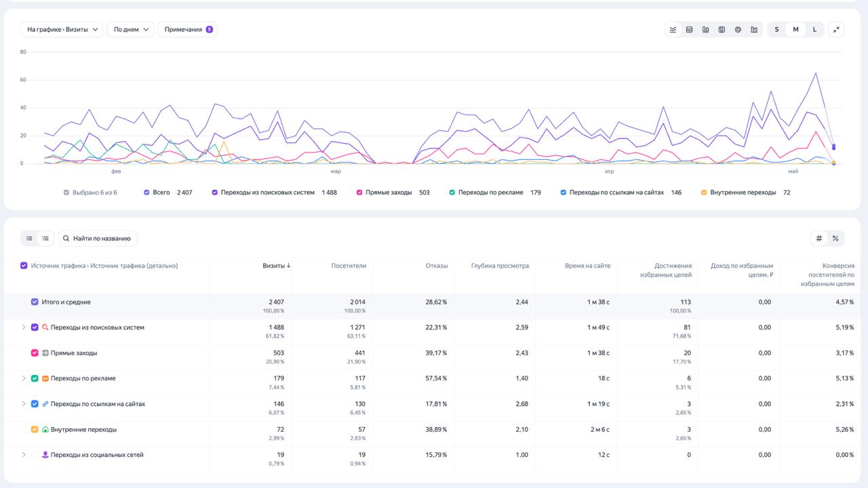Viewport: 868px width, 488px height.
Task: Toggle the Итого и средние checkbox
Action: point(35,302)
